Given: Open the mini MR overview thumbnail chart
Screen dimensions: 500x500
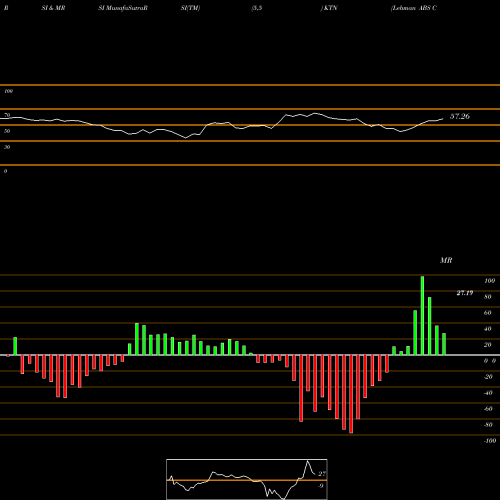Looking at the screenshot, I should point(247,479).
